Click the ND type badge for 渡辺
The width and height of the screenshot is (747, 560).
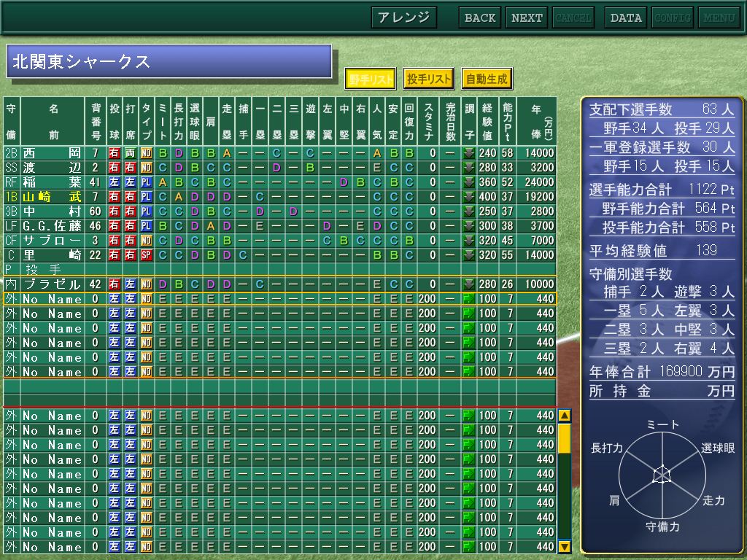point(146,168)
